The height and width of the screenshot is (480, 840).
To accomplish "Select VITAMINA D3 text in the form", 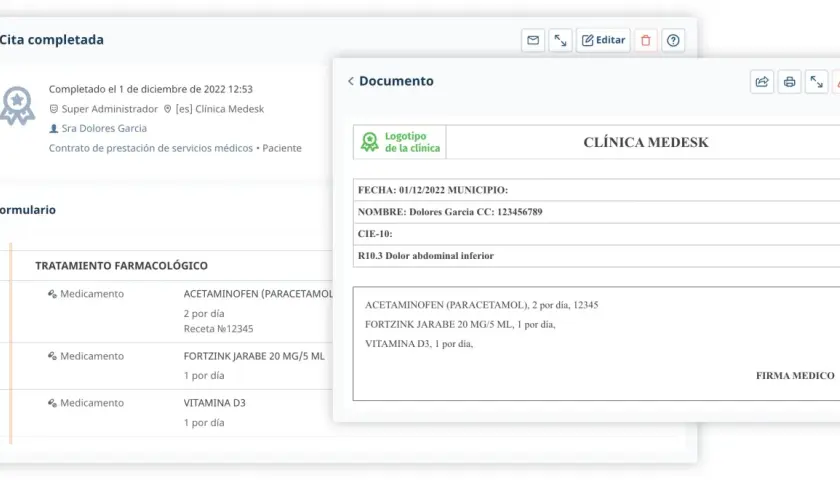I will point(214,403).
